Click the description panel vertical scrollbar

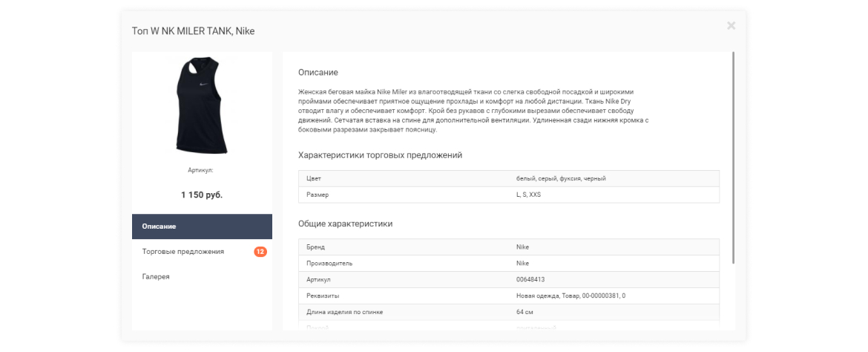click(734, 157)
